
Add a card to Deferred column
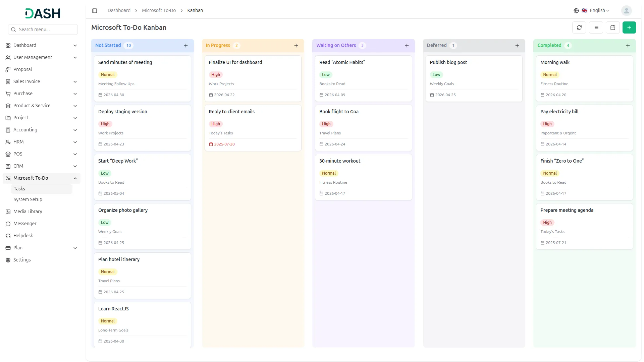[517, 46]
